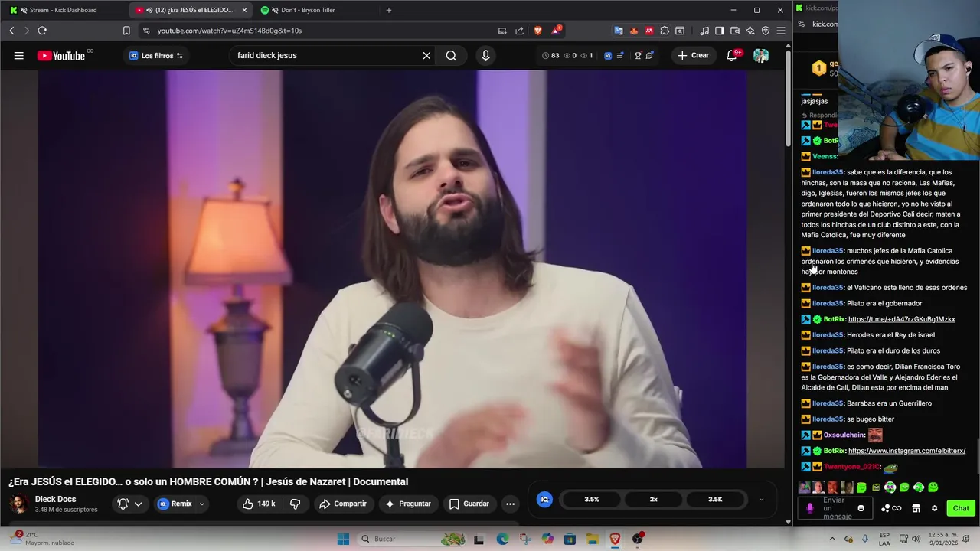Open the browser main hamburger menu
The image size is (980, 551).
[x=781, y=31]
